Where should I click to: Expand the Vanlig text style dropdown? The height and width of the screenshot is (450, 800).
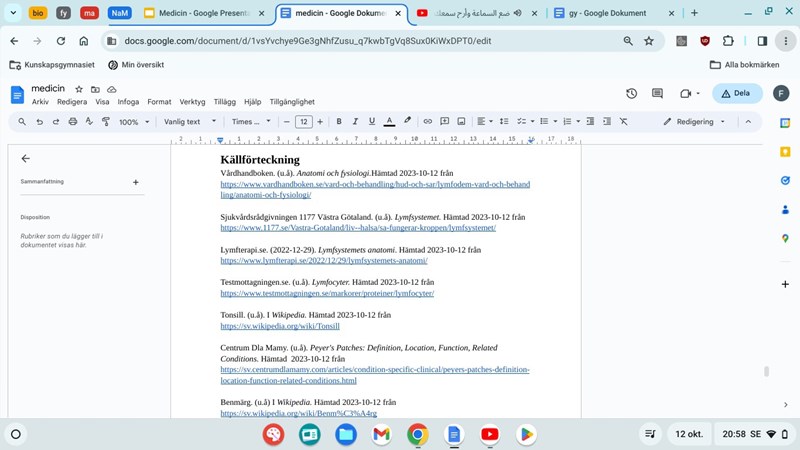point(190,121)
